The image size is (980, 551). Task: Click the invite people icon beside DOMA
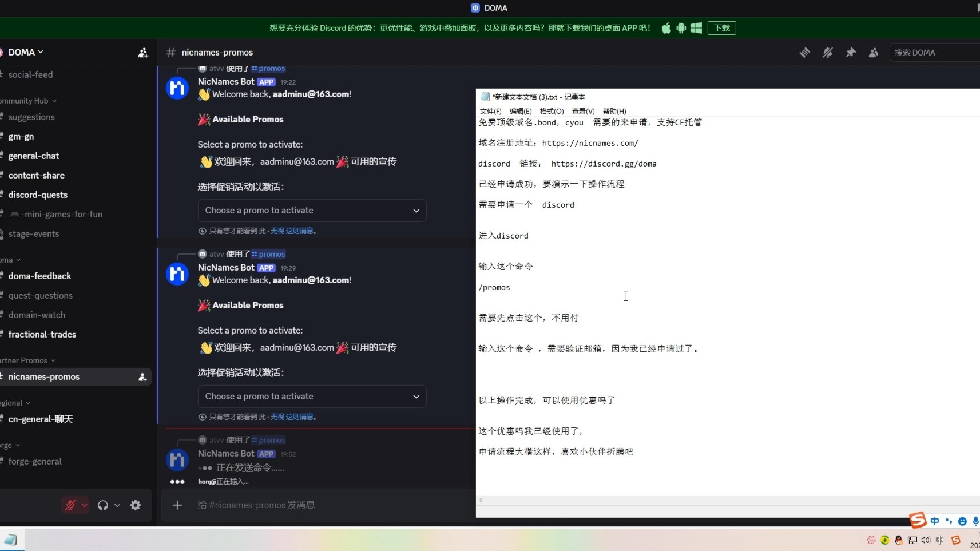tap(143, 53)
